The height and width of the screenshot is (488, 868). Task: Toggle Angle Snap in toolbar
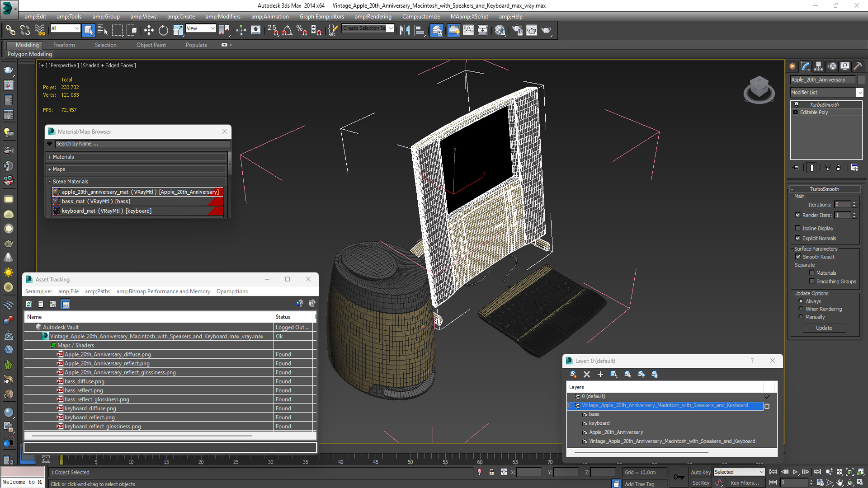pyautogui.click(x=287, y=30)
